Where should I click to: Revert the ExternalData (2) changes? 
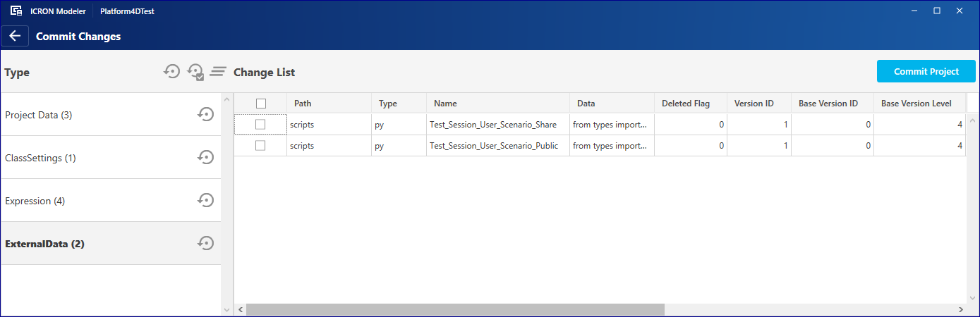[205, 243]
